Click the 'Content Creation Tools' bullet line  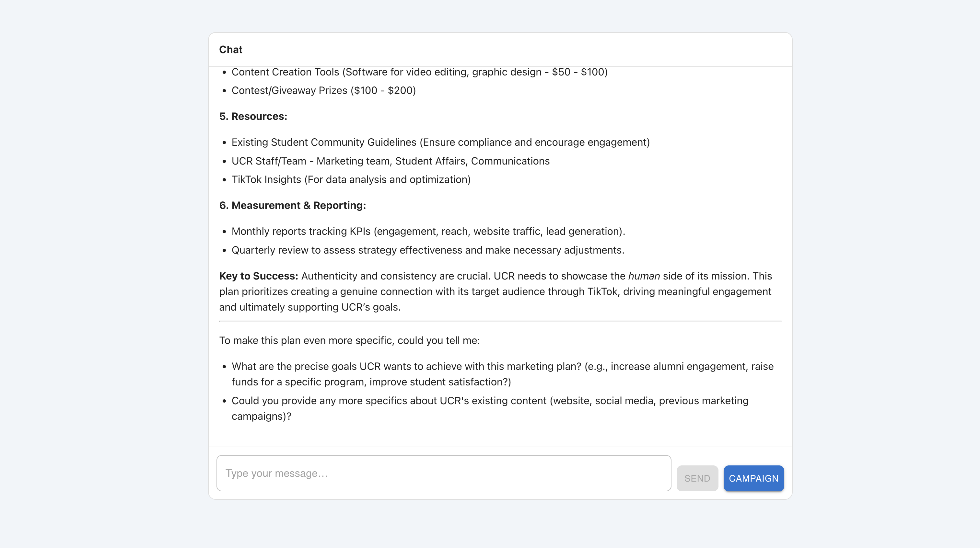point(419,72)
